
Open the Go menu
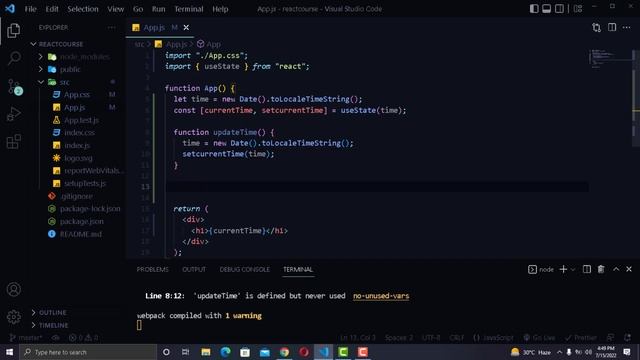tap(138, 9)
